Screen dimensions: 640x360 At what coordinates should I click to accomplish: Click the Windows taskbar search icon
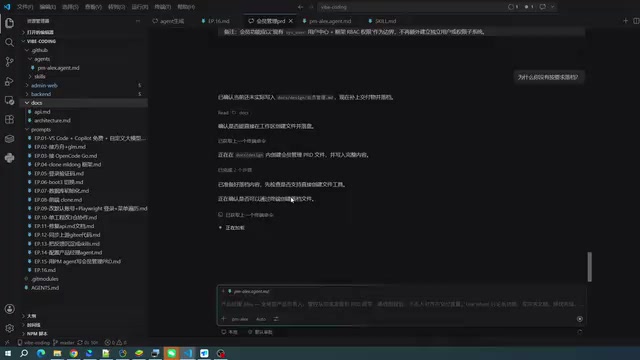click(24, 353)
